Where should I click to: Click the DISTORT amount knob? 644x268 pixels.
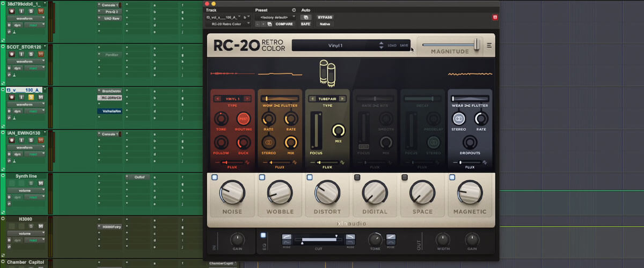(x=327, y=192)
